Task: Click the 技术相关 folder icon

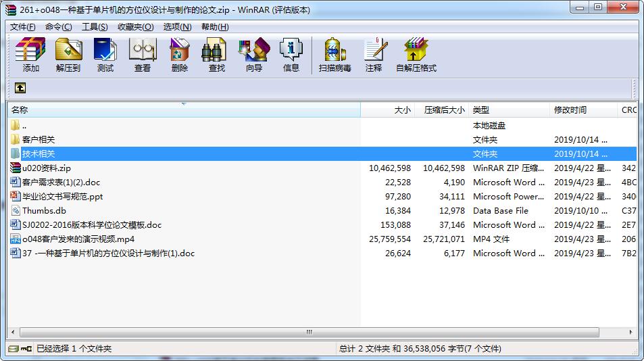Action: coord(15,153)
